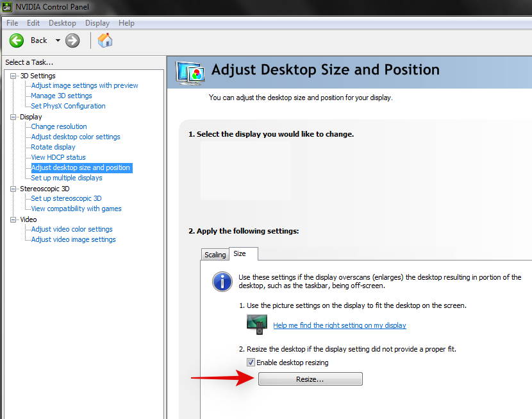
Task: Uncheck Enable desktop resizing
Action: 251,362
